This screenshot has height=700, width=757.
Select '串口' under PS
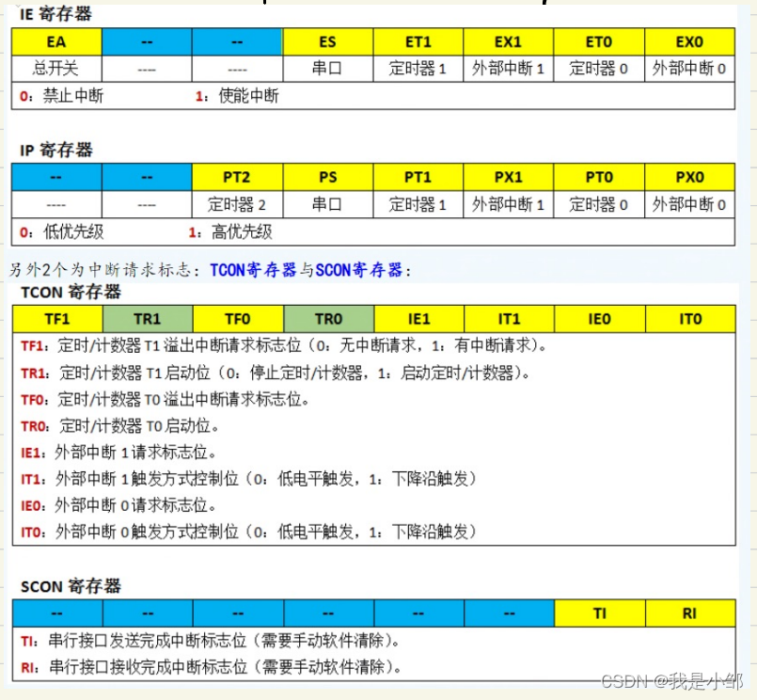tap(328, 204)
